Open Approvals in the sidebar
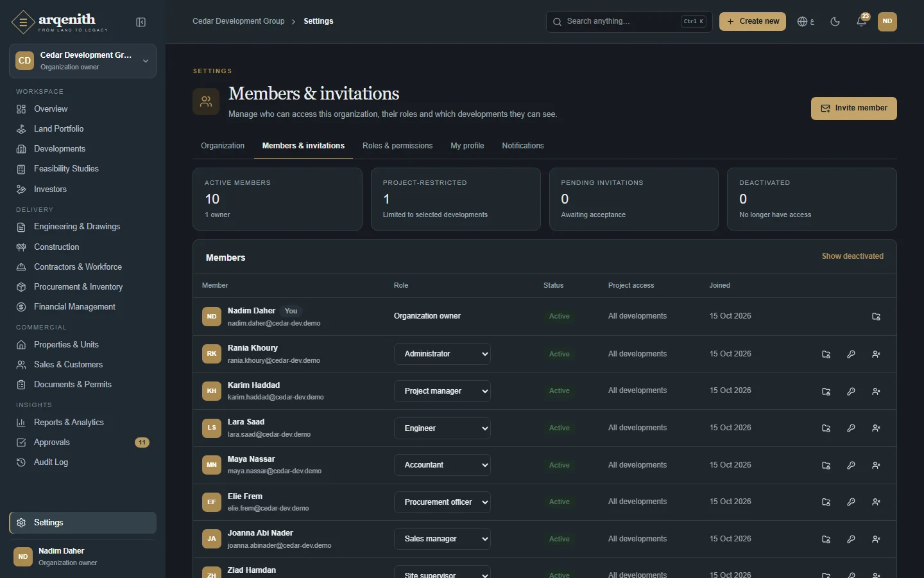 coord(83,442)
